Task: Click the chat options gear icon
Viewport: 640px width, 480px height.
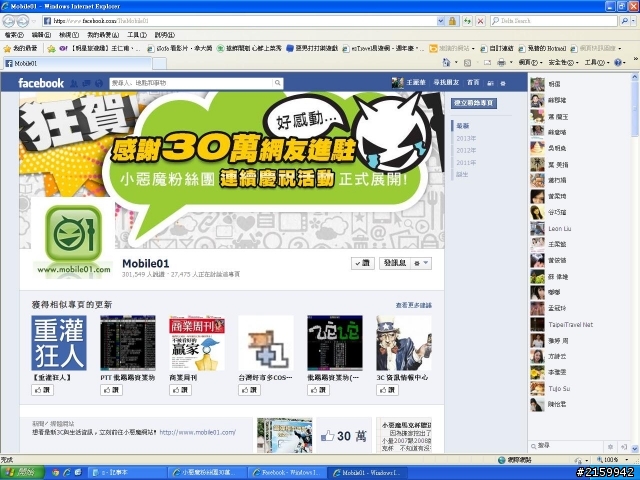Action: 611,447
